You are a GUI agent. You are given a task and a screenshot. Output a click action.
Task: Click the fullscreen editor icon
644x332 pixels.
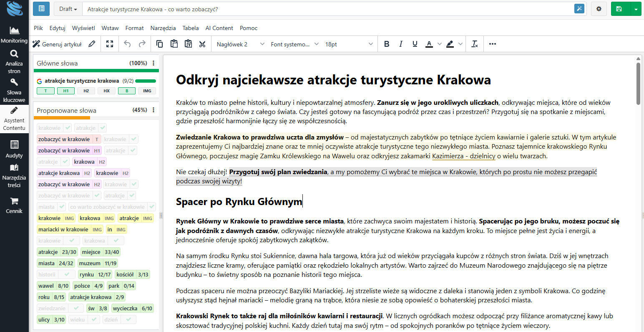point(110,44)
